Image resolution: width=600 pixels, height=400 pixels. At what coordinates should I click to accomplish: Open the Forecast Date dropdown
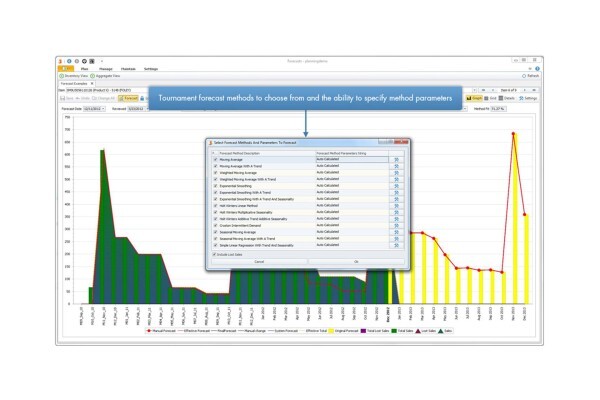[103, 109]
